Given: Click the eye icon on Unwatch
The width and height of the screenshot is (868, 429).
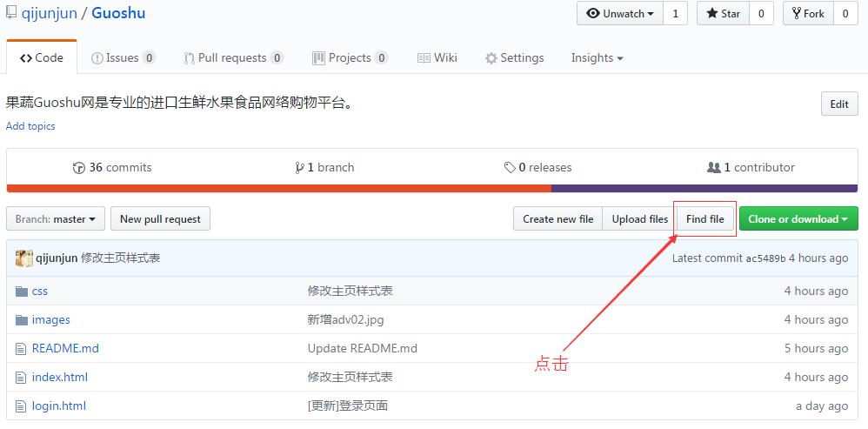Looking at the screenshot, I should click(593, 14).
